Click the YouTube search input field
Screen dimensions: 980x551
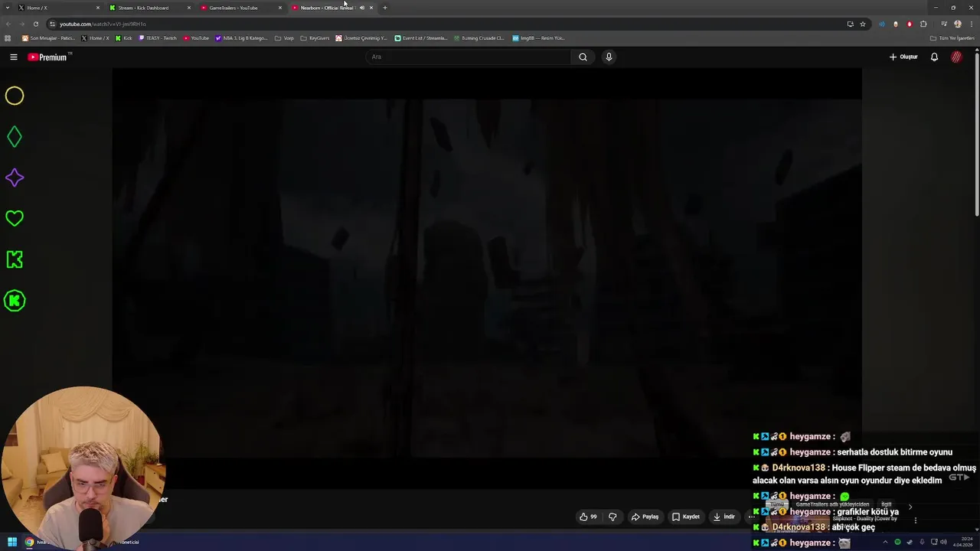[469, 57]
